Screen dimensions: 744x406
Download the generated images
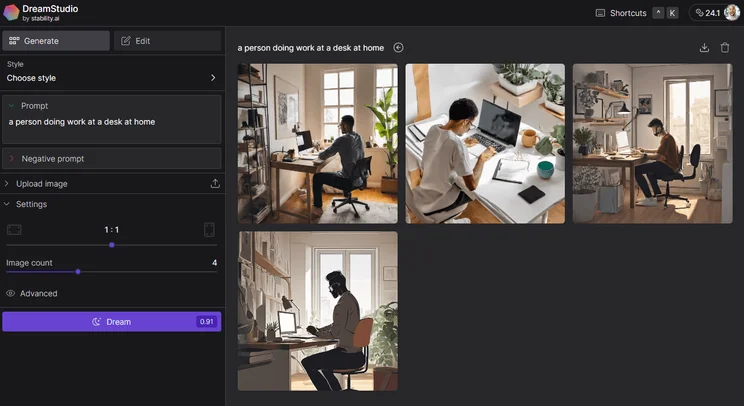click(x=705, y=47)
